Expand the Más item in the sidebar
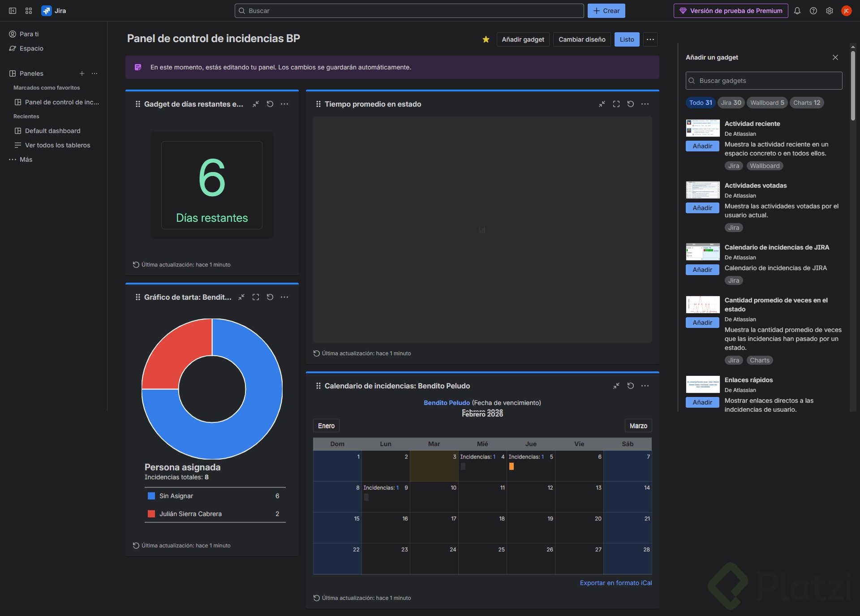This screenshot has width=860, height=616. point(26,159)
